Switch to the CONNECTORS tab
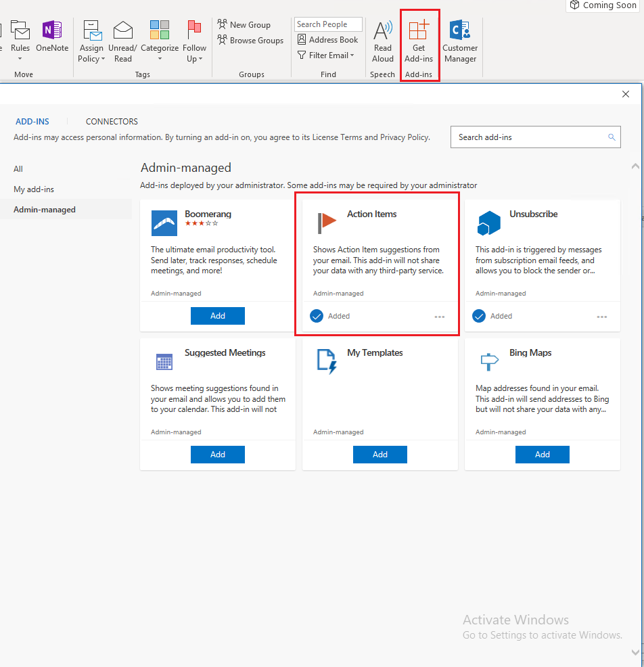 112,122
